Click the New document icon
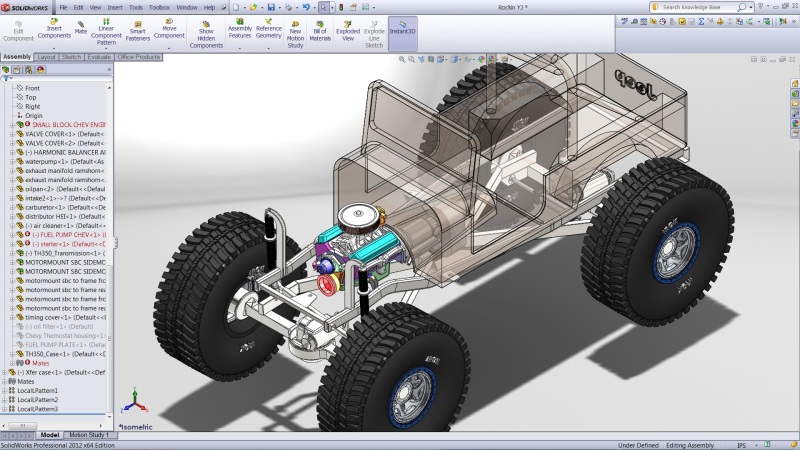This screenshot has height=450, width=800. [x=236, y=7]
